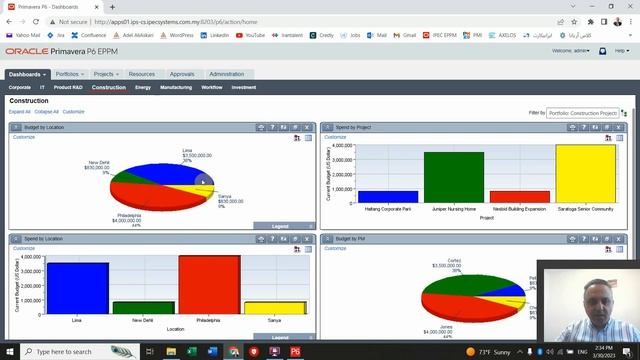Print the Budget by Location portlet
Image resolution: width=640 pixels, height=360 pixels.
pos(260,127)
